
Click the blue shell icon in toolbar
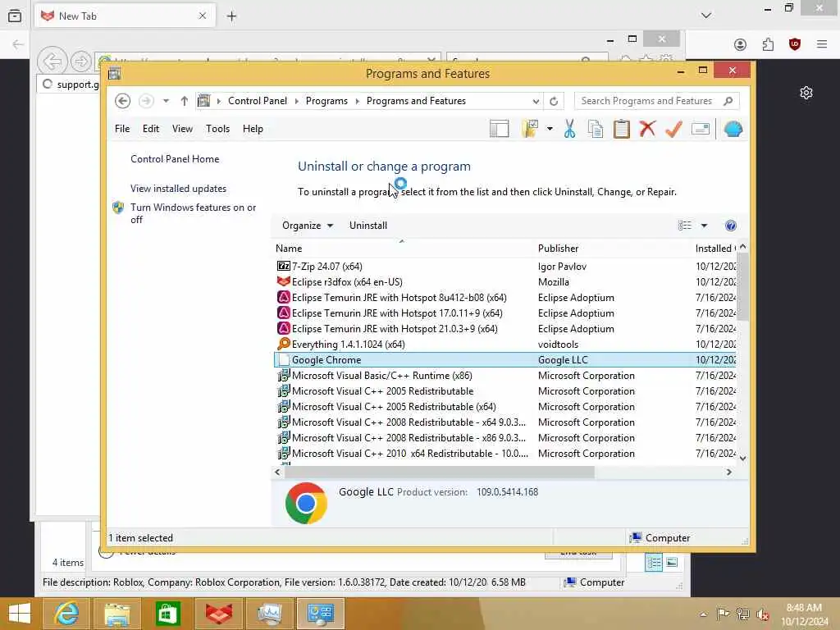tap(733, 129)
